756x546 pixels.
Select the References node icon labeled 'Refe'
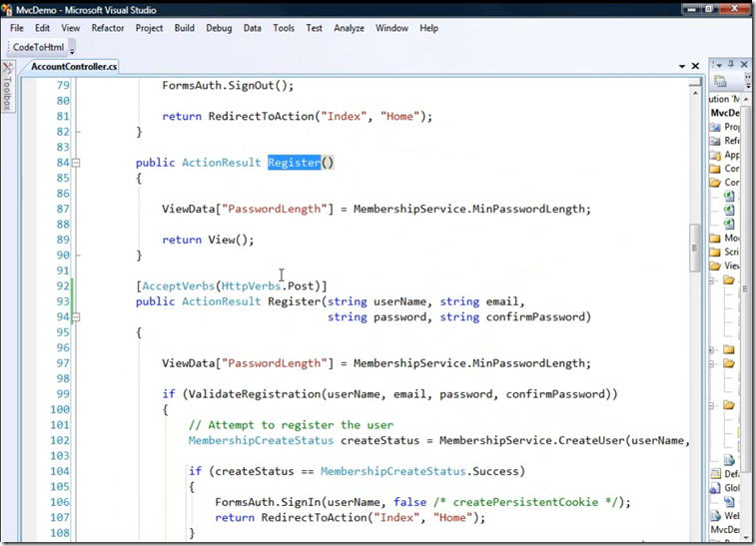coord(715,141)
